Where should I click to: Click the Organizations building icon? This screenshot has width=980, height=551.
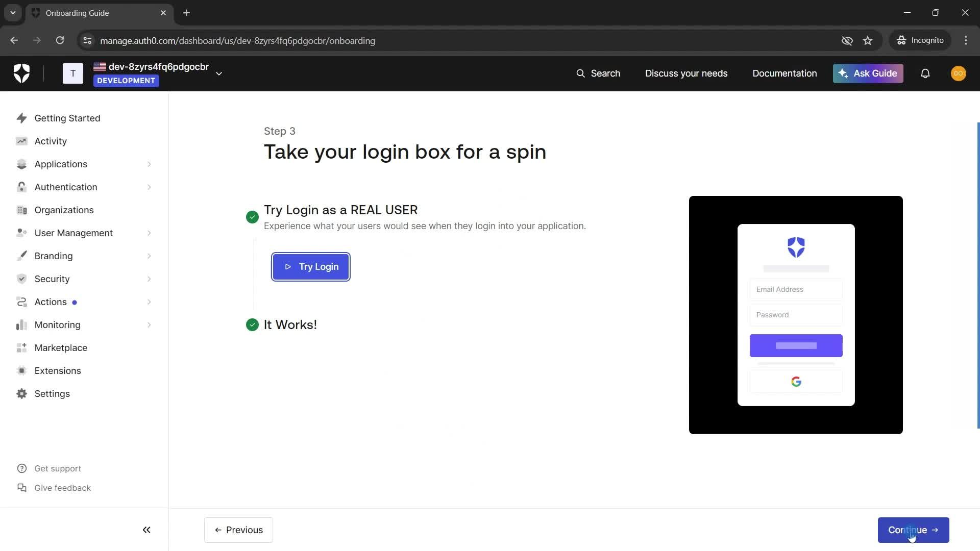[21, 210]
